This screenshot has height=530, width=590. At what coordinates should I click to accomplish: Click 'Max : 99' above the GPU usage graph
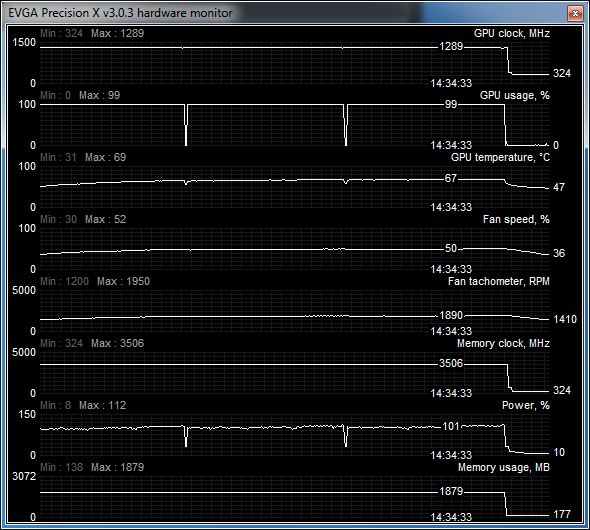[99, 96]
